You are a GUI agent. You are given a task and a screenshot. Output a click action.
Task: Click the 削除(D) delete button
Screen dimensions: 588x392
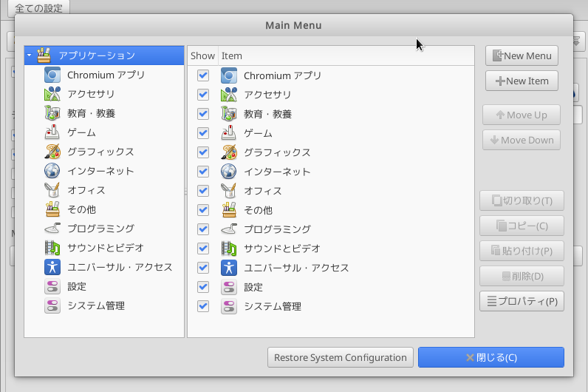522,276
